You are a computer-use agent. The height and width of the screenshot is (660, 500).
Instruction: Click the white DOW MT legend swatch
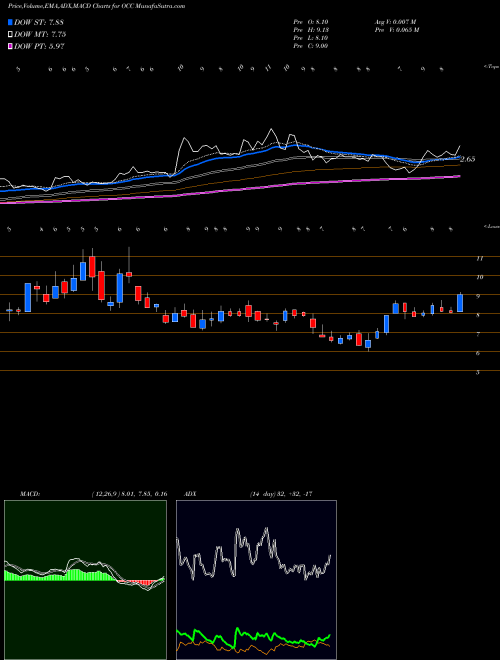point(10,35)
